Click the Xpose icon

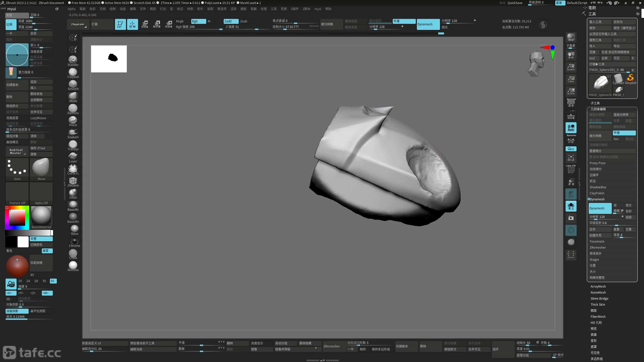click(x=571, y=254)
